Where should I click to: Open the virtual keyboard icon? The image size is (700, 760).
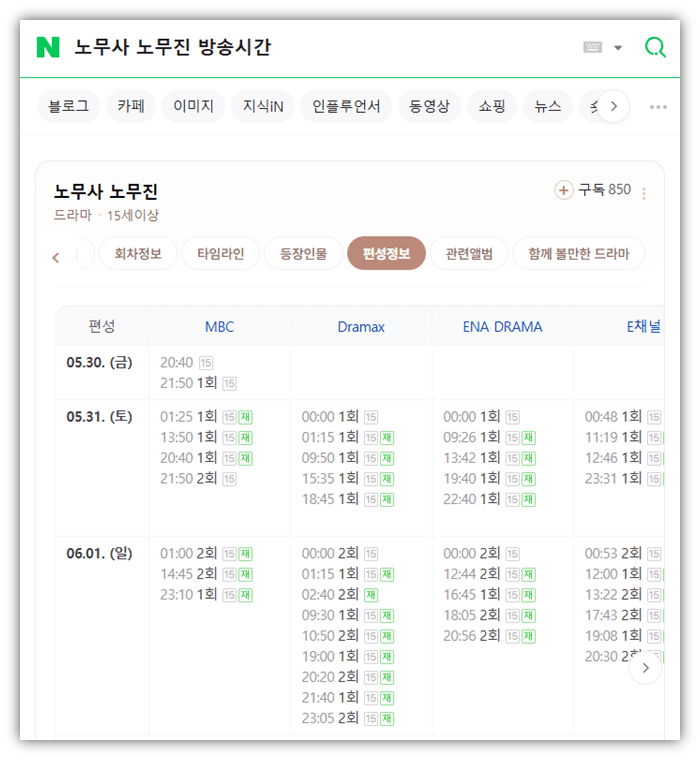click(592, 47)
